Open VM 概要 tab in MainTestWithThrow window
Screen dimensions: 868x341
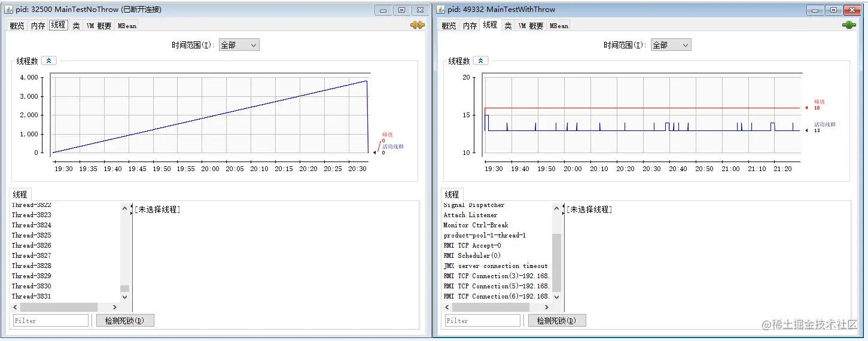(x=531, y=26)
